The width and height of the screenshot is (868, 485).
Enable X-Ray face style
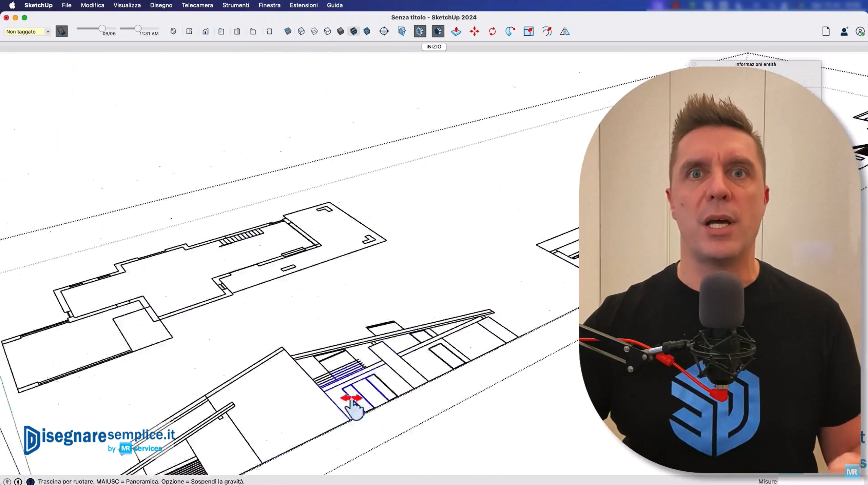(x=288, y=31)
